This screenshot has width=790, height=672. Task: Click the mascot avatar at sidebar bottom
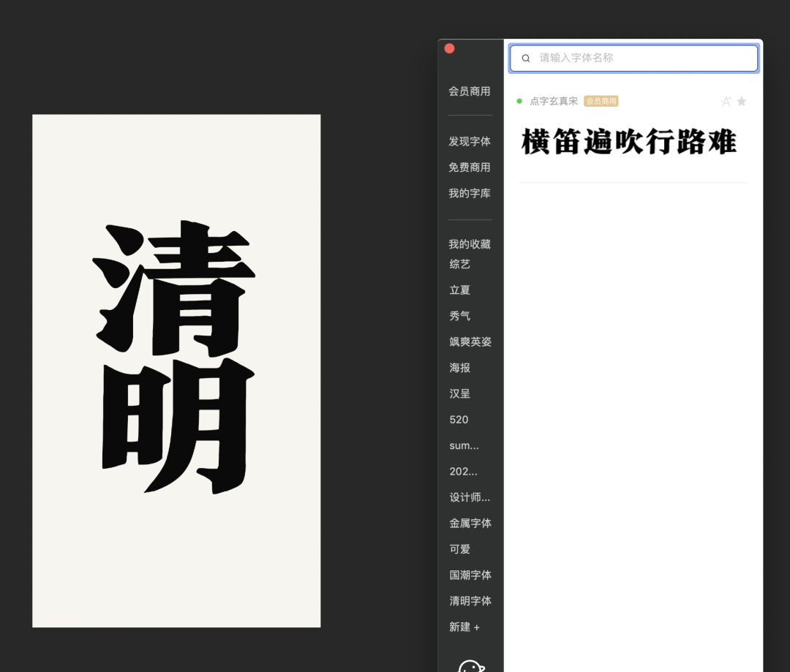point(471,665)
